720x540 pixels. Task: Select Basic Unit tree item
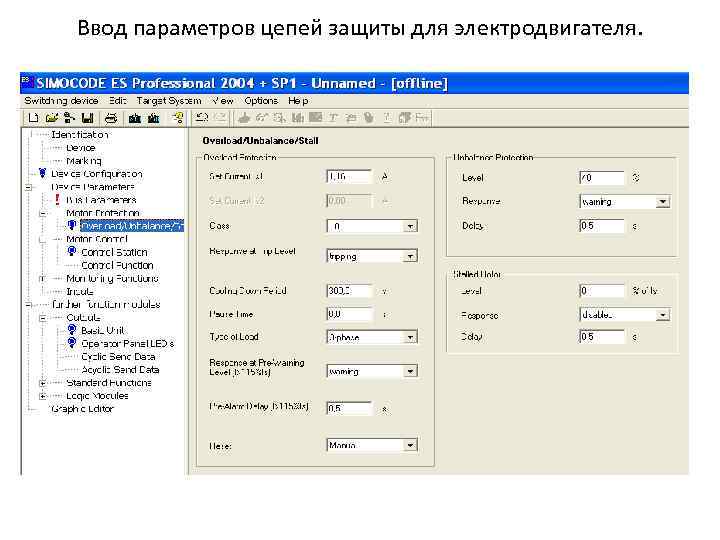click(102, 330)
